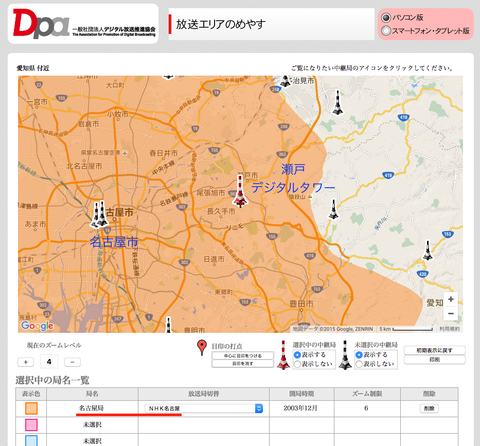Viewport: 480px width, 446px height.
Task: Click the map zoom-in plus control
Action: coord(451,299)
